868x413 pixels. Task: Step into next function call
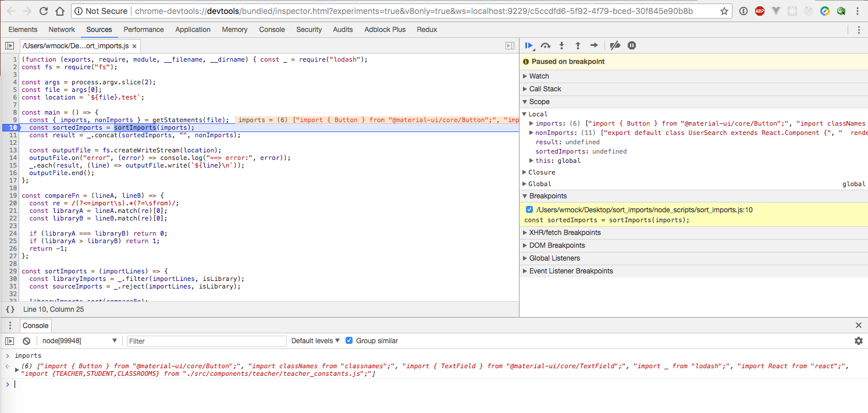click(561, 45)
